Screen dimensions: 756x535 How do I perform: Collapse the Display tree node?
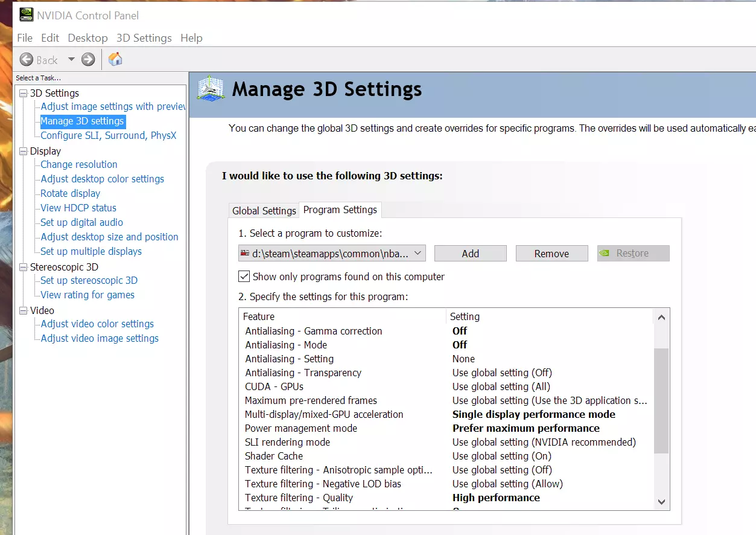(23, 151)
